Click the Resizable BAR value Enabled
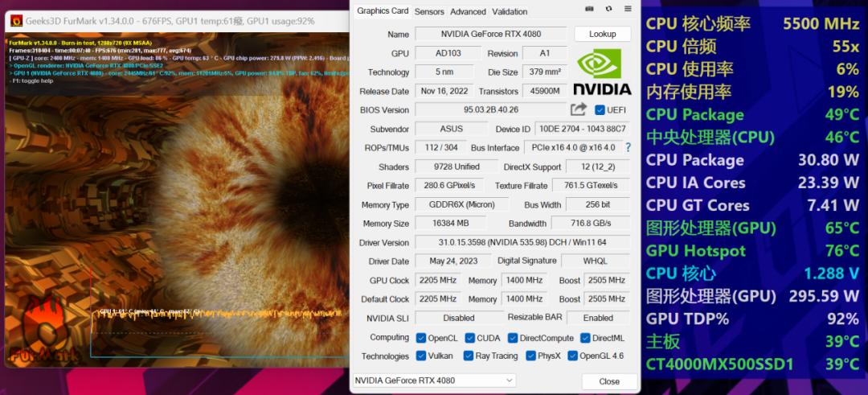The image size is (868, 395). 598,318
